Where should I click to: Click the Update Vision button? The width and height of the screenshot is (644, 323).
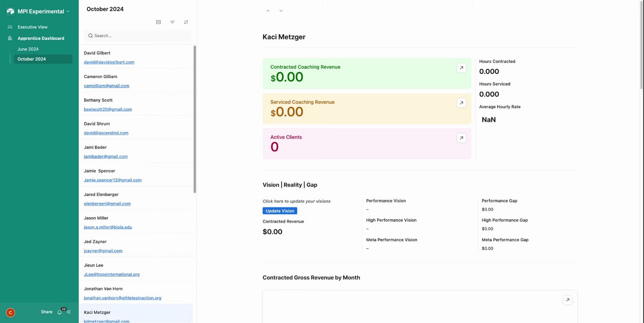pyautogui.click(x=280, y=211)
